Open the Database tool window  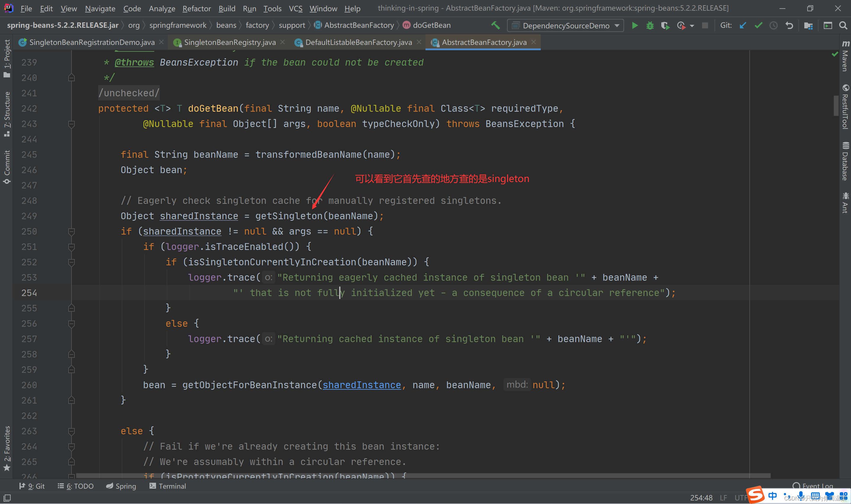pyautogui.click(x=845, y=161)
